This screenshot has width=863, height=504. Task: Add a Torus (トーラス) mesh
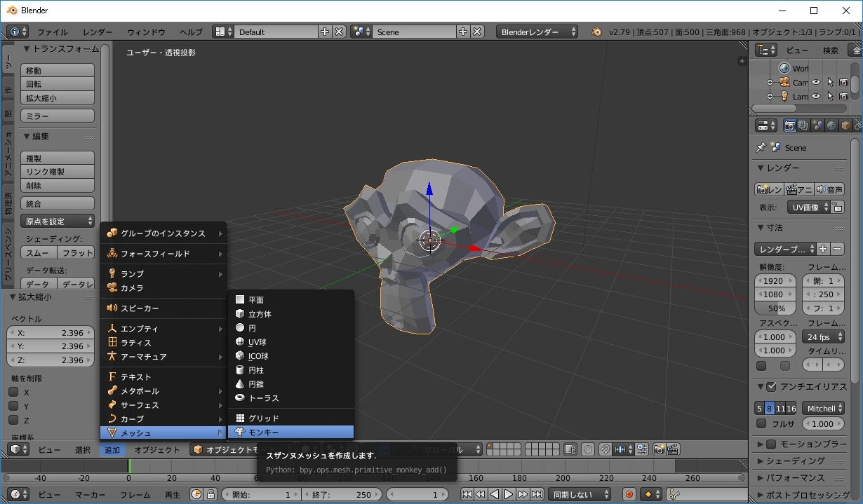[290, 398]
